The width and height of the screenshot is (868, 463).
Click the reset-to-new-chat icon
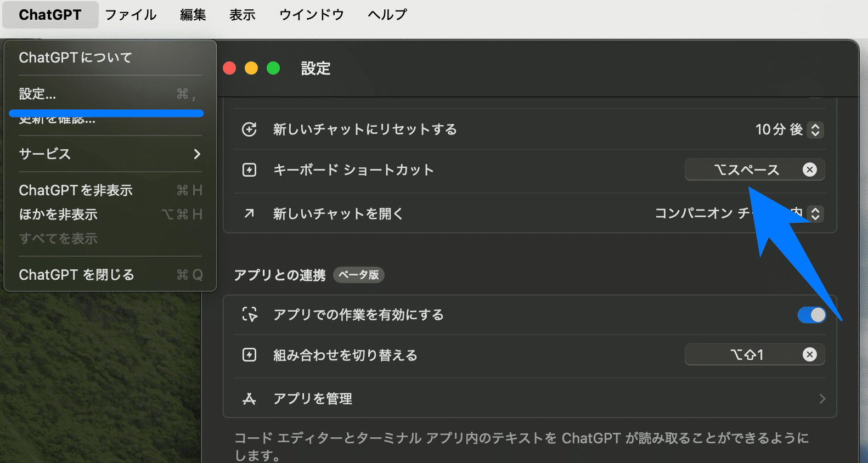pos(250,129)
